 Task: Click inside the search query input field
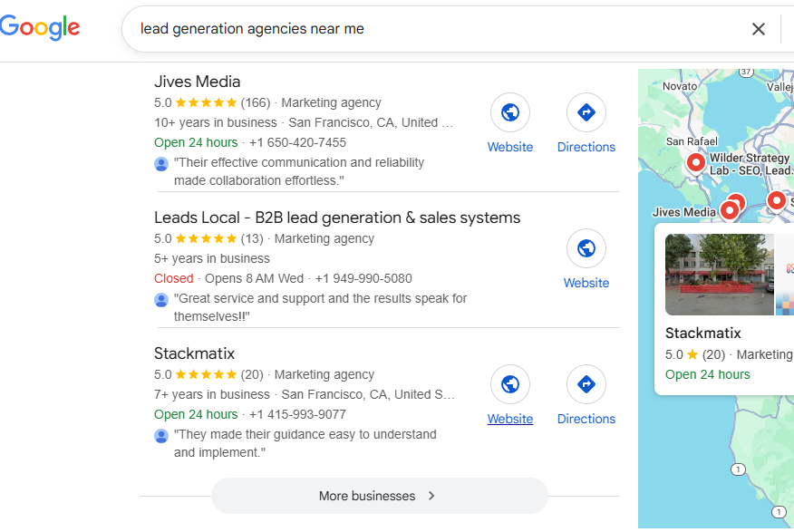coord(435,29)
